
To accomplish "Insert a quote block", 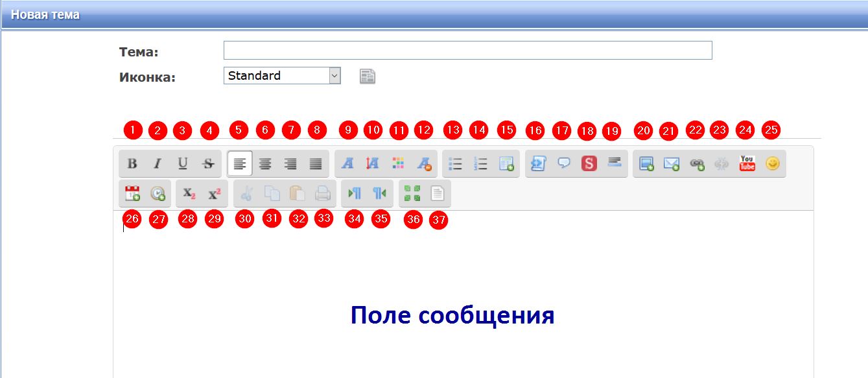I will pyautogui.click(x=563, y=164).
